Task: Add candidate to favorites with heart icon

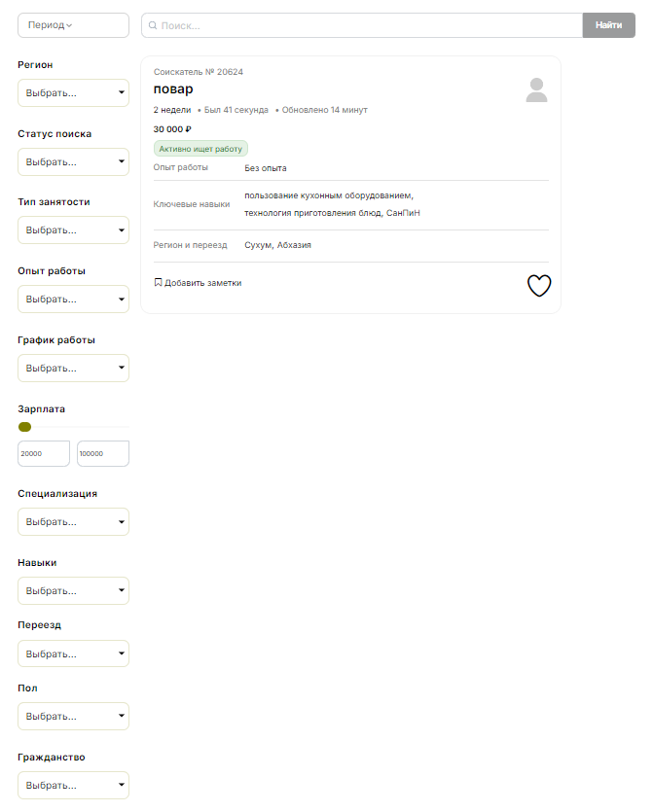Action: 539,285
